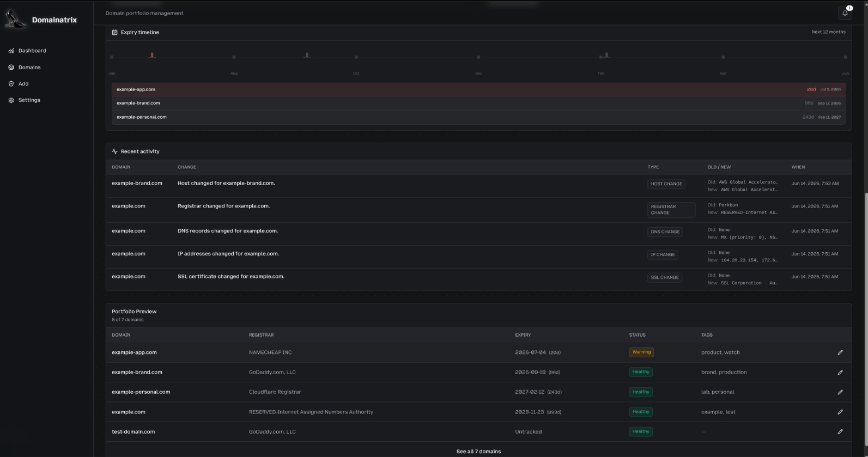
Task: Open example-personal.com row in the expiry list
Action: (x=478, y=117)
